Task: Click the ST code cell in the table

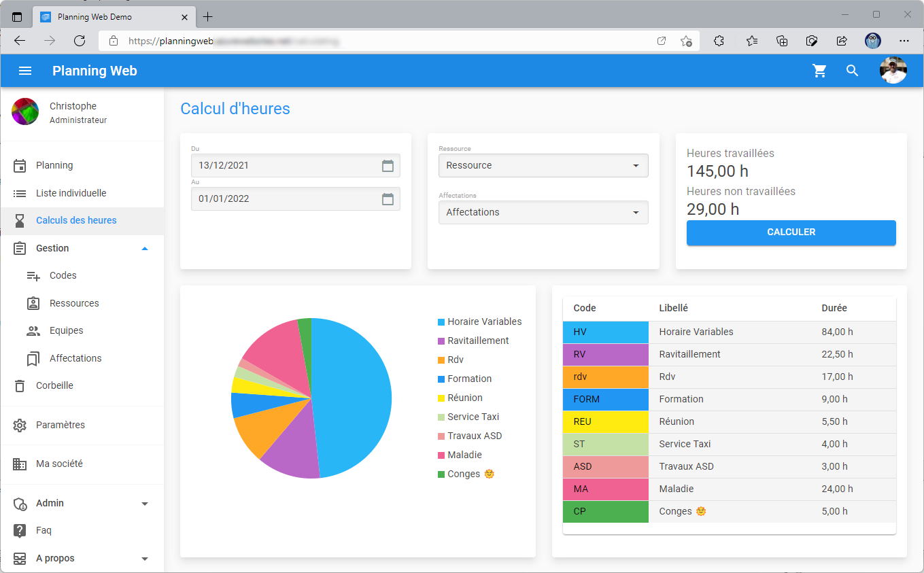Action: pyautogui.click(x=606, y=444)
